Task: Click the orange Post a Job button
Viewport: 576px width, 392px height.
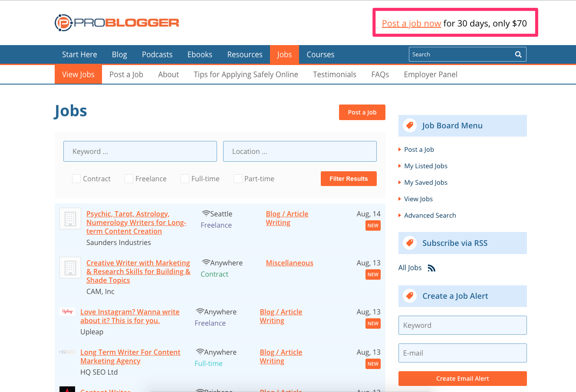Action: 362,112
